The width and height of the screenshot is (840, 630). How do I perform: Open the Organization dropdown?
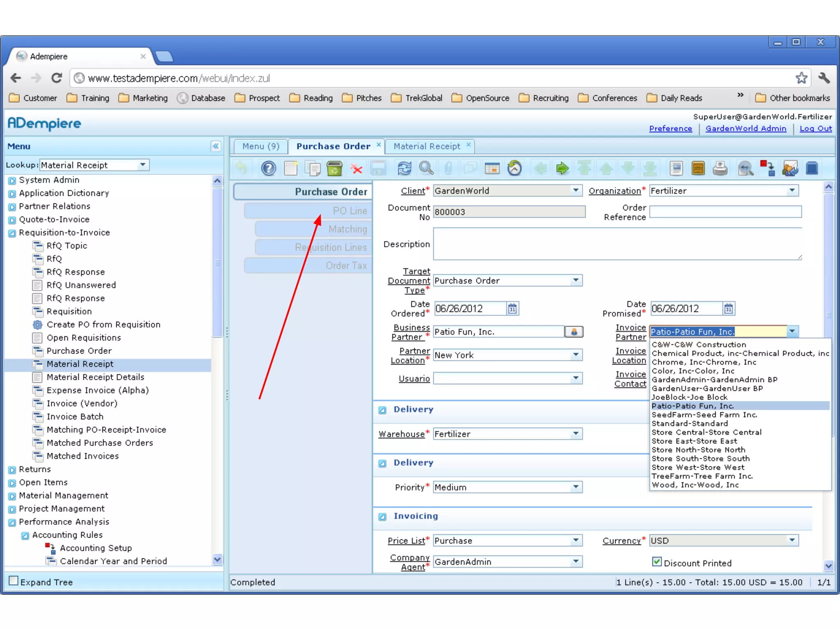point(792,191)
